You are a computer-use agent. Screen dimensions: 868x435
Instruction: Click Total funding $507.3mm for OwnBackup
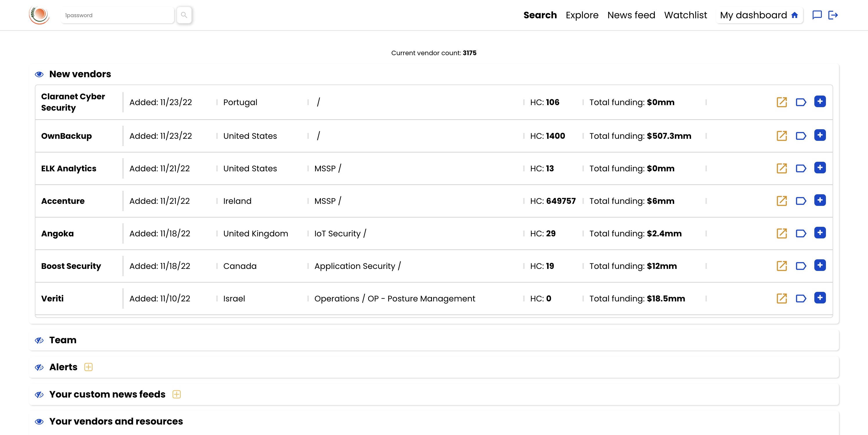point(640,136)
